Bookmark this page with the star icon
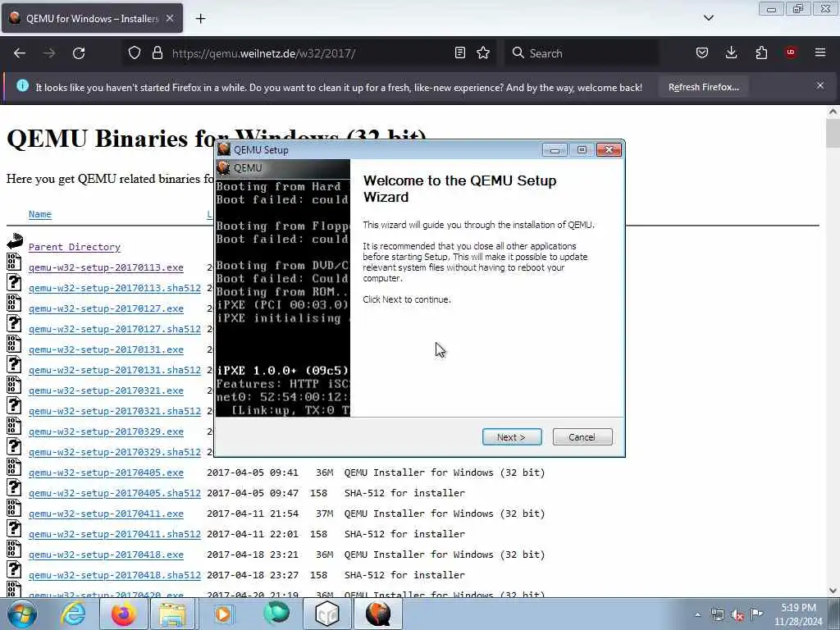840x630 pixels. click(483, 53)
